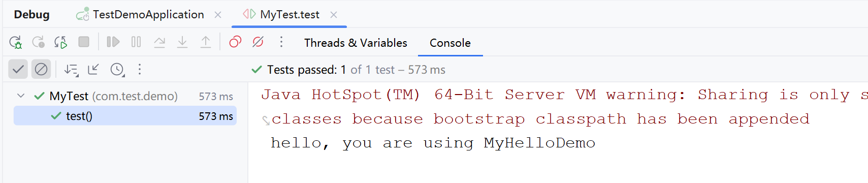Click the Step Into arrow icon
This screenshot has height=183, width=868.
(182, 42)
